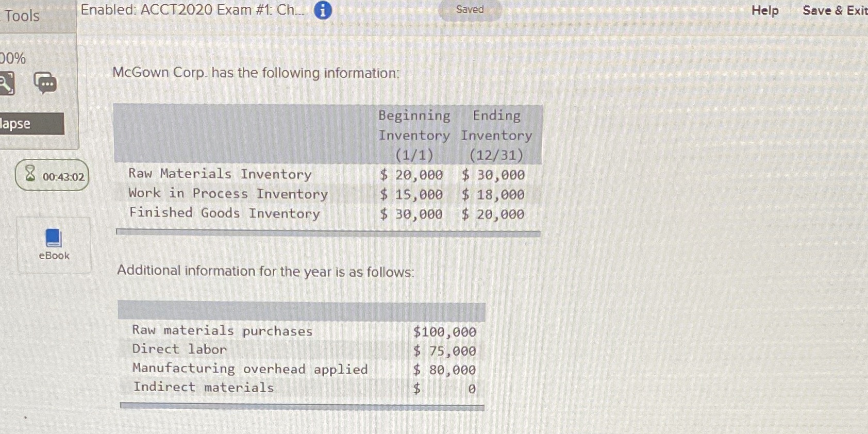Toggle the eBook panel open

(53, 245)
